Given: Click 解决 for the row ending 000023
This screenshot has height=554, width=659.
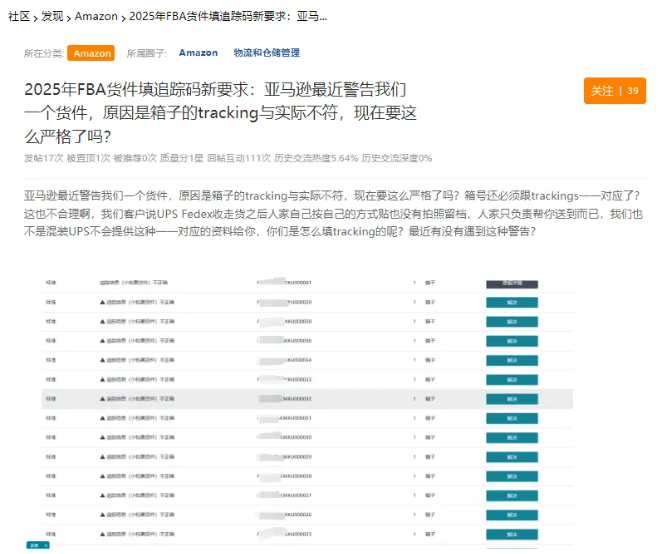Looking at the screenshot, I should (512, 535).
